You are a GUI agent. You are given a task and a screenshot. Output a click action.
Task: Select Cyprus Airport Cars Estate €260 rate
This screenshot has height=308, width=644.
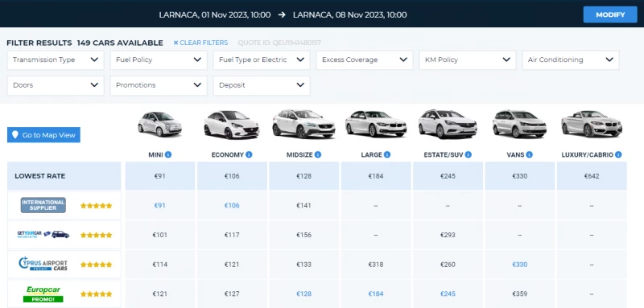(448, 265)
